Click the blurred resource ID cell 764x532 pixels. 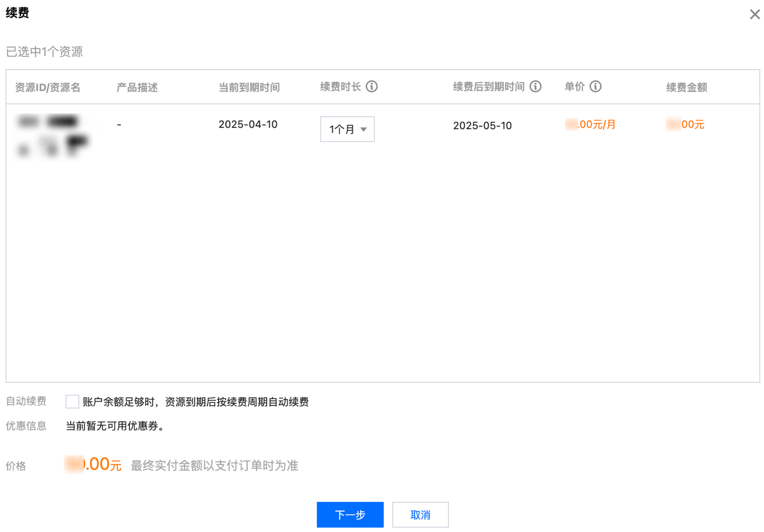53,136
